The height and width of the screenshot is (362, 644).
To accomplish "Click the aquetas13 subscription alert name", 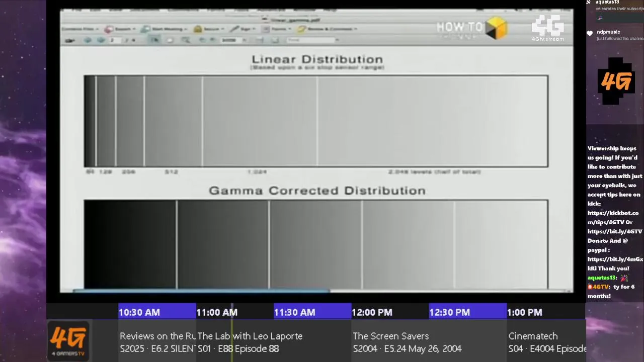I will coord(607,3).
